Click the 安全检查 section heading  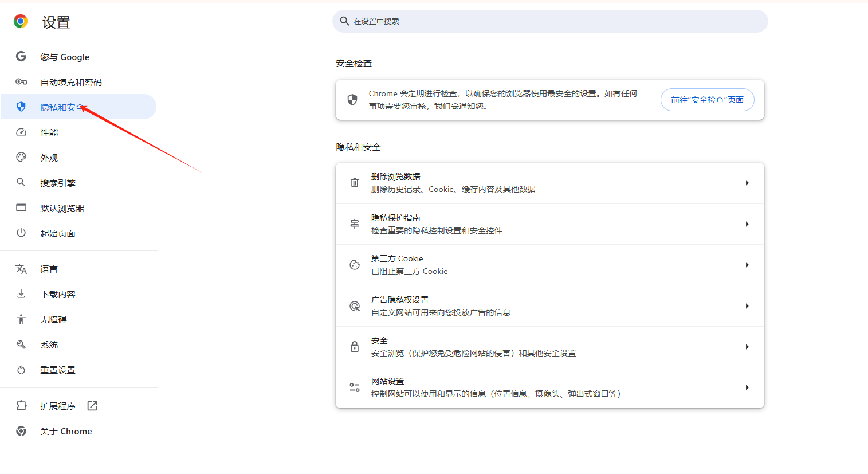[354, 64]
